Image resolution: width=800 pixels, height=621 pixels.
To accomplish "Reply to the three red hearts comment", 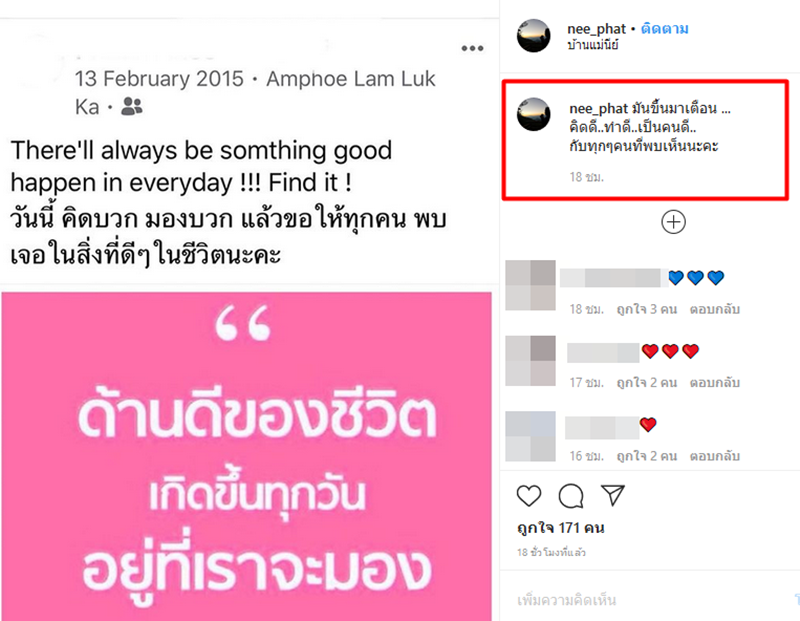I will click(714, 383).
